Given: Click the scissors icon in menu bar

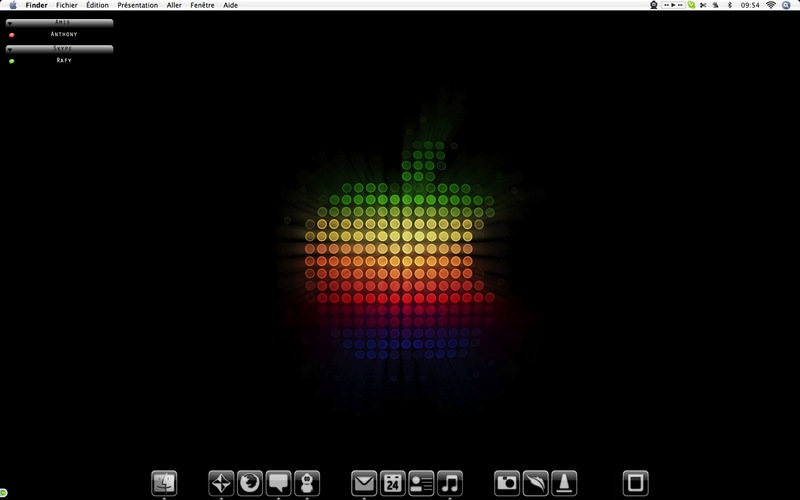Looking at the screenshot, I should click(703, 5).
